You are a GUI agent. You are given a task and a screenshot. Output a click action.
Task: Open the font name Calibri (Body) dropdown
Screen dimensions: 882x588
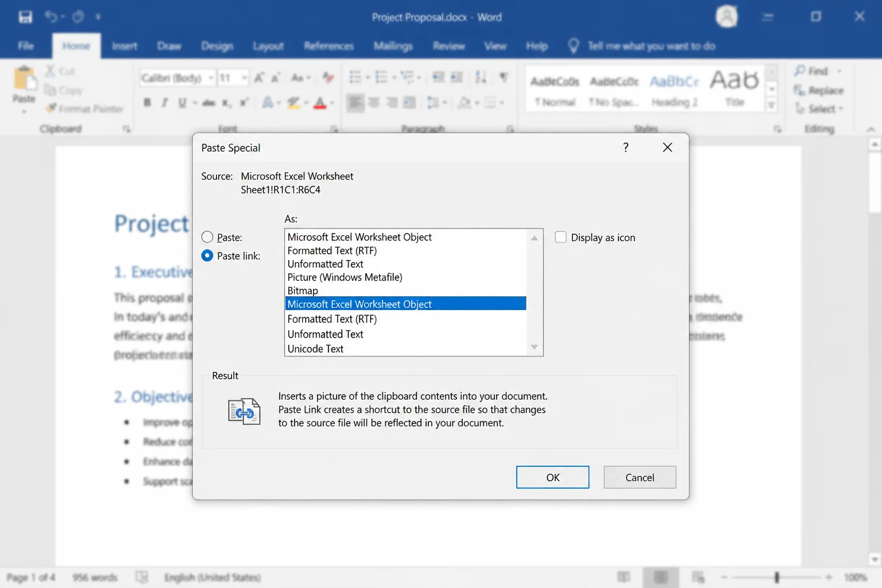[211, 78]
